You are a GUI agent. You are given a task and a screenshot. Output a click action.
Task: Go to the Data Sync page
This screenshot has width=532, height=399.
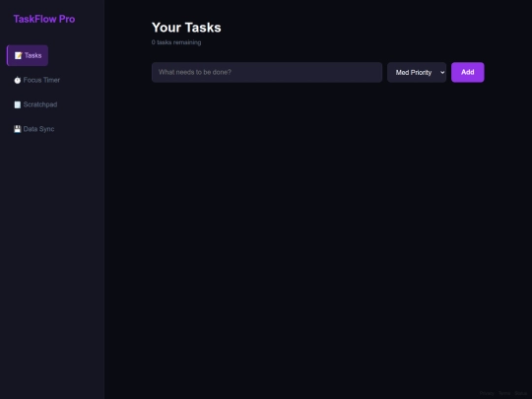point(33,129)
